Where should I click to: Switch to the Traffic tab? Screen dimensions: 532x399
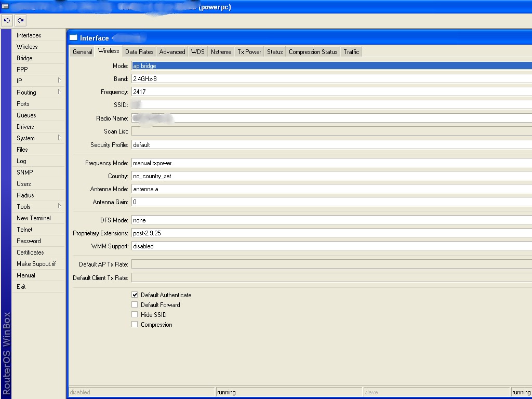(x=351, y=52)
